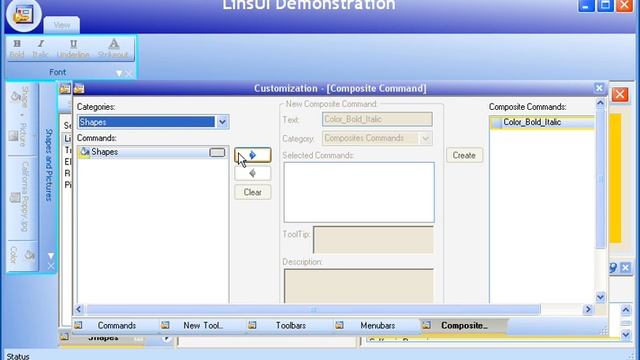Click the second icon in the Customization title bar

[x=79, y=89]
